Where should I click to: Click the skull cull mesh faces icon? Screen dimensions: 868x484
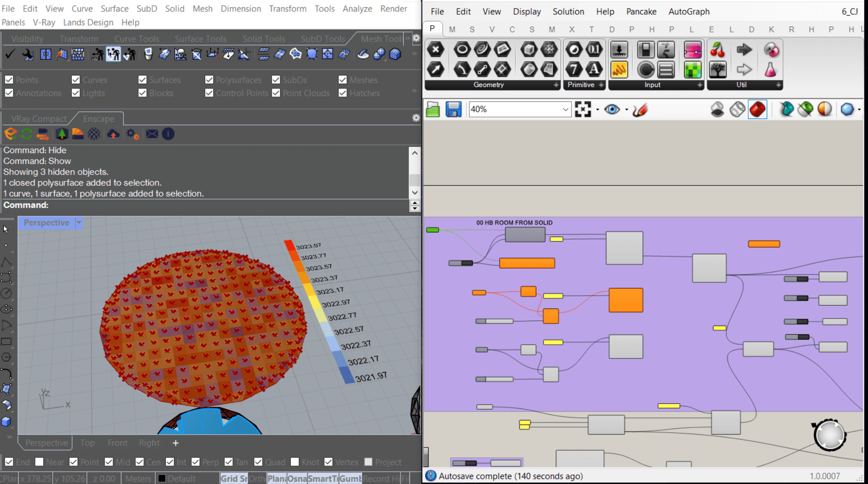[x=180, y=54]
